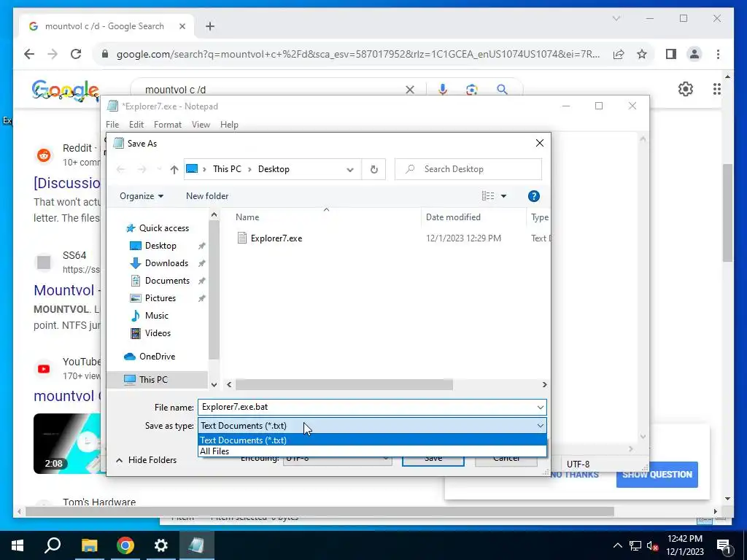Open Settings from taskbar

[161, 545]
